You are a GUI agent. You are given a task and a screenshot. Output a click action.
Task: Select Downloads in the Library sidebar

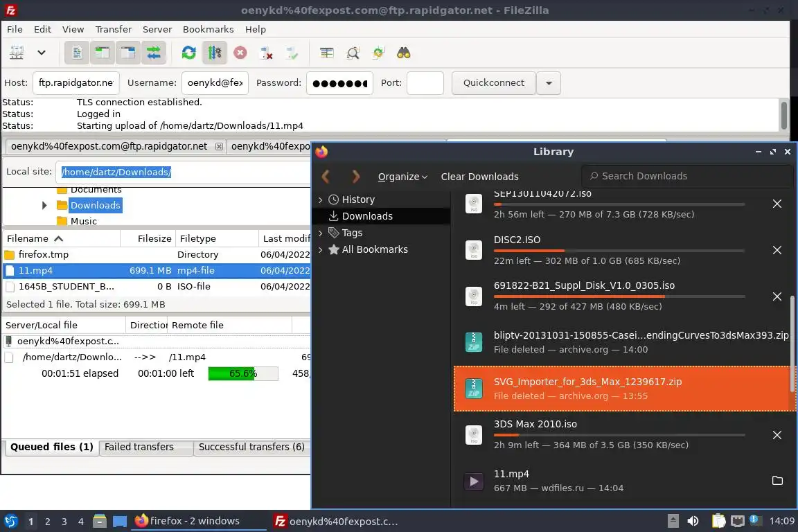382,216
